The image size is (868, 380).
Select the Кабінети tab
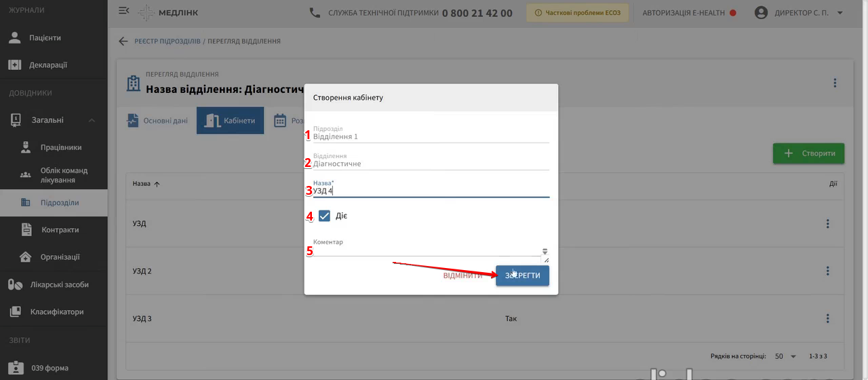pyautogui.click(x=231, y=121)
